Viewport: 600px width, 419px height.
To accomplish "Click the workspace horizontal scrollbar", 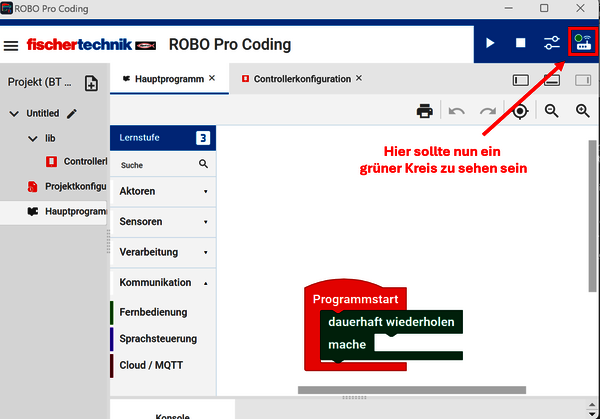I will coord(412,390).
